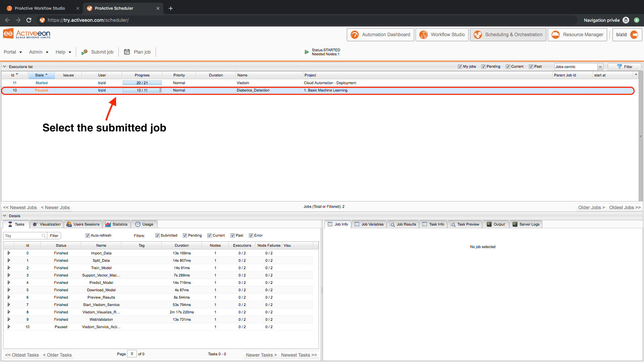Click the Visualization tab icon
The width and height of the screenshot is (644, 362).
[35, 224]
